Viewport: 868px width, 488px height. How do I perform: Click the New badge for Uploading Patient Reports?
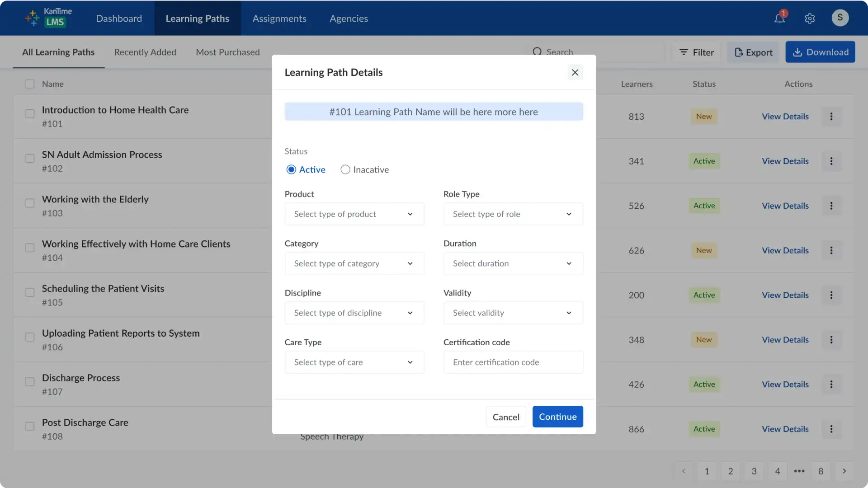[704, 340]
